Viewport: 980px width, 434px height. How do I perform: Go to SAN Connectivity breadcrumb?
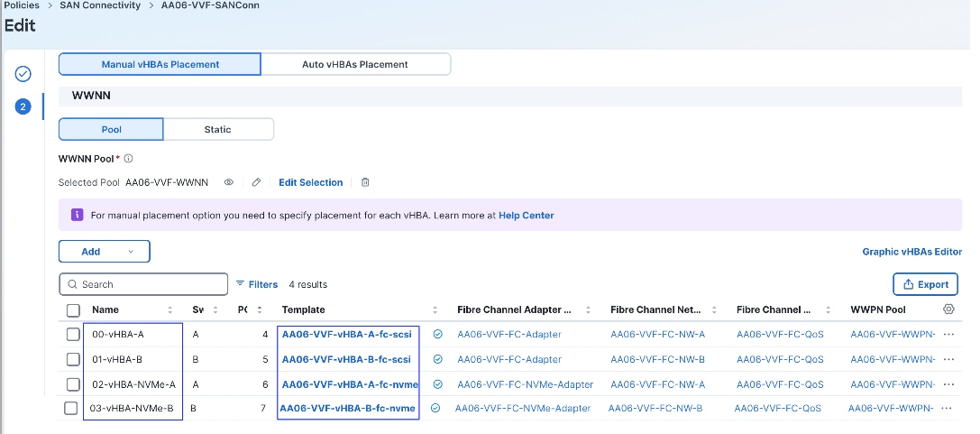coord(100,5)
